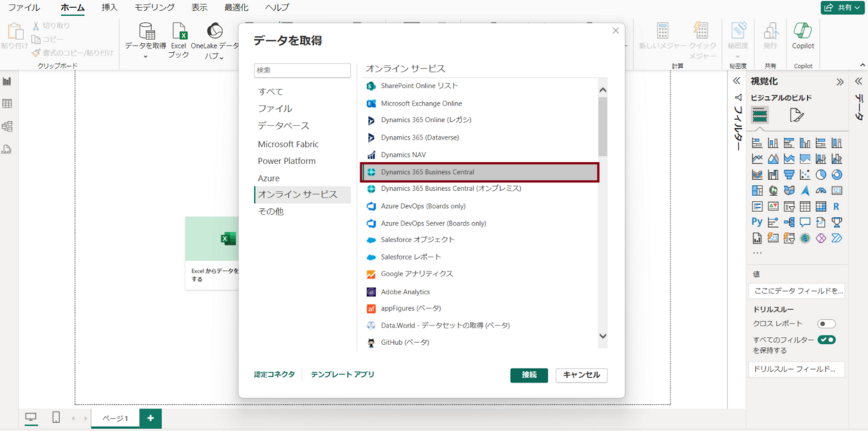Screen dimensions: 868x431
Task: Toggle すべてのフィルターを保持する switch
Action: tap(827, 340)
